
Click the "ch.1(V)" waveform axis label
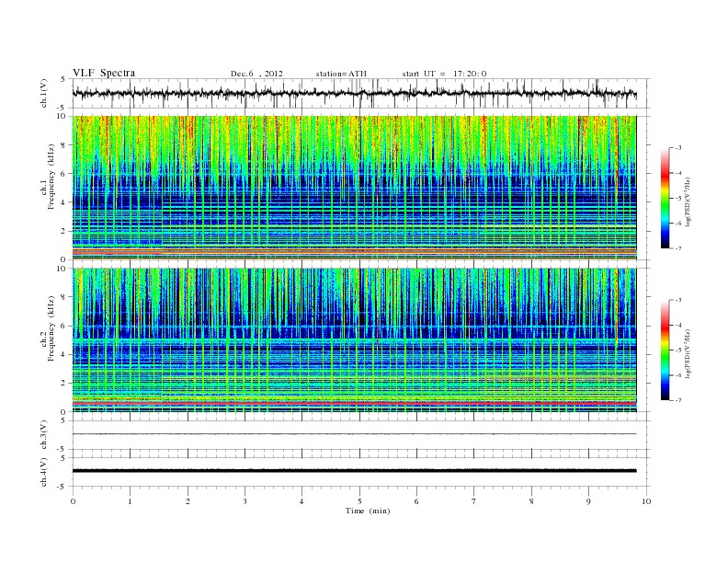pos(44,93)
